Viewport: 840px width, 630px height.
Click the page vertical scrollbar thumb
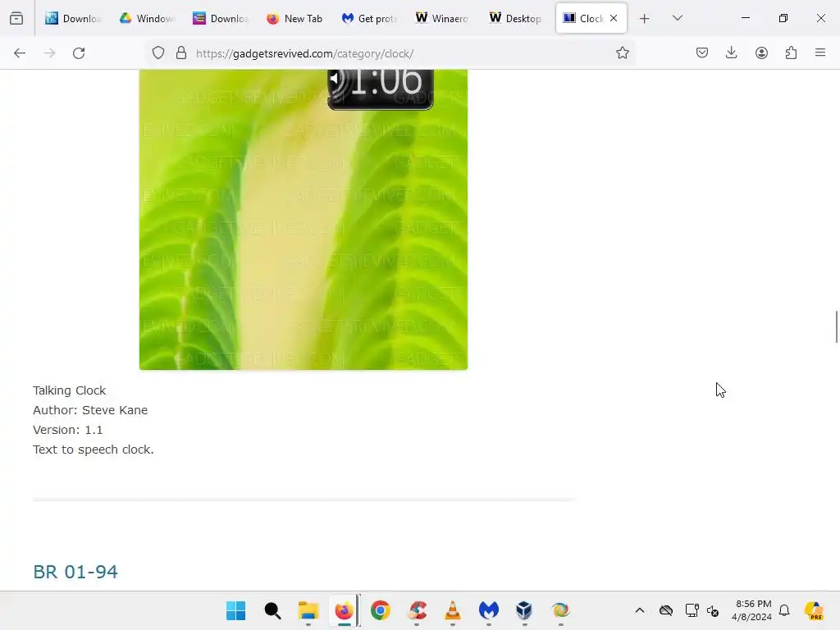[x=836, y=326]
